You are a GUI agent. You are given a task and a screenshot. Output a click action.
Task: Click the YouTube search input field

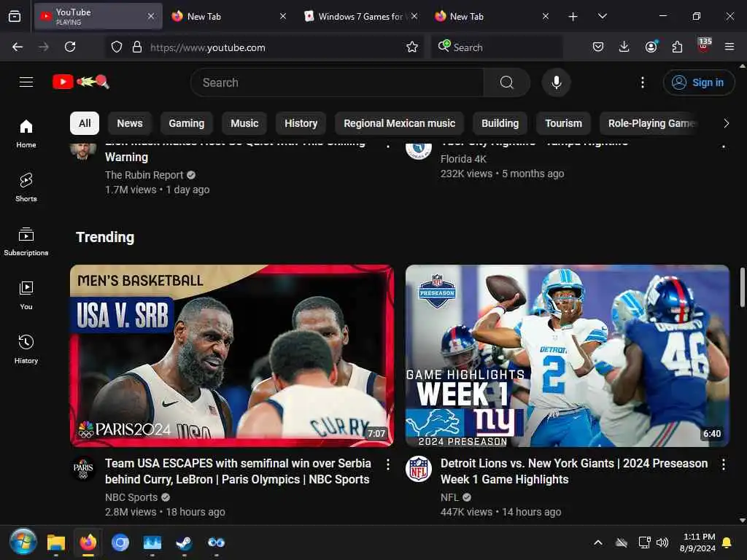point(337,82)
